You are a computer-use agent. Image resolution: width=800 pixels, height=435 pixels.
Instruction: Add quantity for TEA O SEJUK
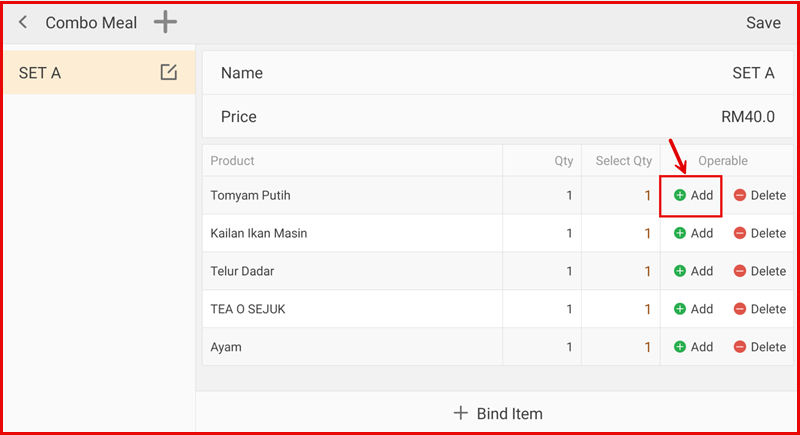click(x=693, y=309)
